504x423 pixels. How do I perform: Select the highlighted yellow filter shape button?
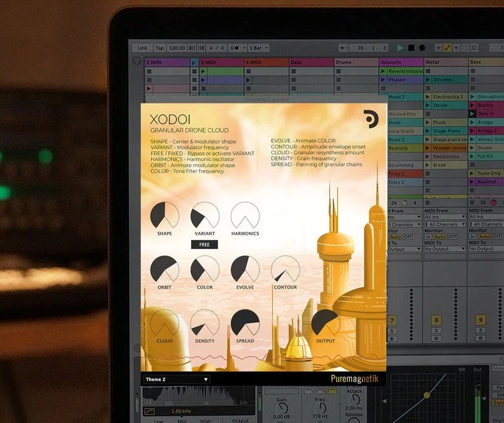(x=331, y=391)
